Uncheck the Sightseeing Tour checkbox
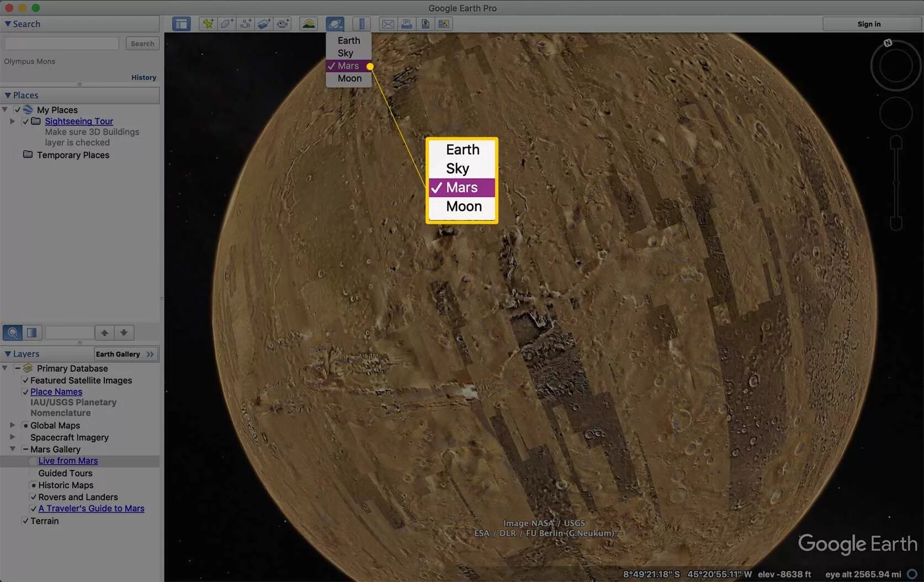This screenshot has width=924, height=582. pyautogui.click(x=25, y=121)
